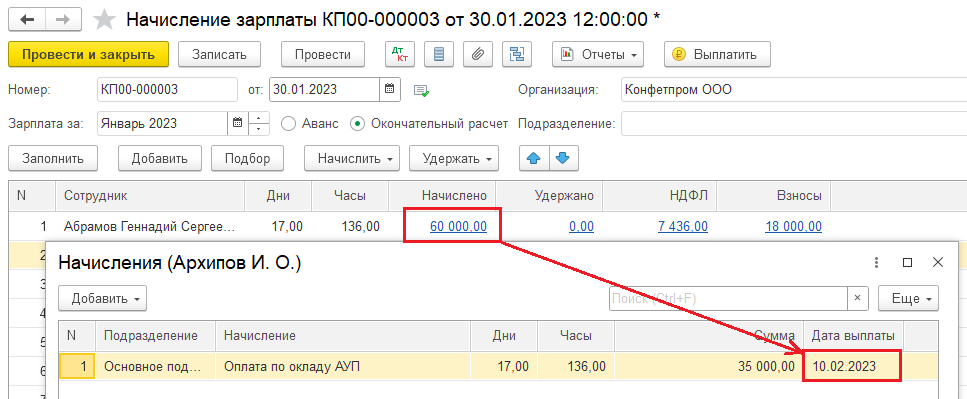
Task: Click the Часы column header in main table
Action: (350, 196)
